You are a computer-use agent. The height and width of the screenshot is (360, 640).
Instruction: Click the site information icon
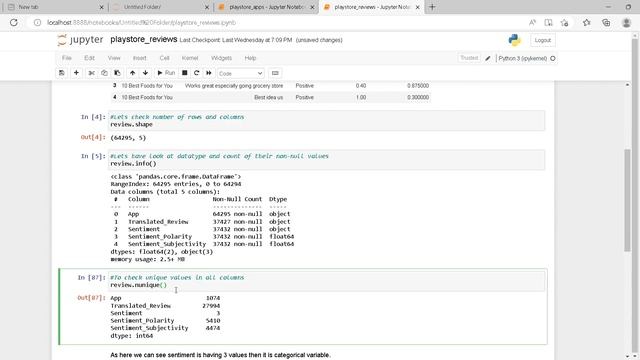click(38, 23)
